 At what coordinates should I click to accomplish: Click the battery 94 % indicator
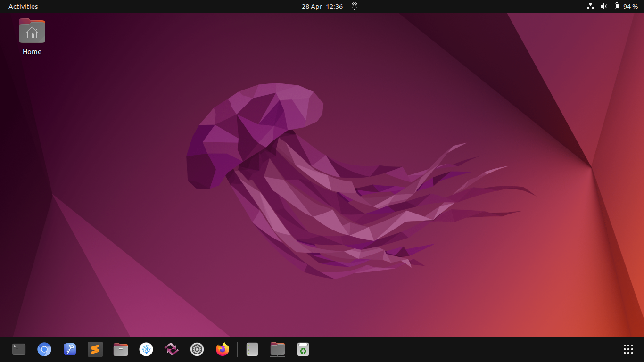pyautogui.click(x=626, y=7)
